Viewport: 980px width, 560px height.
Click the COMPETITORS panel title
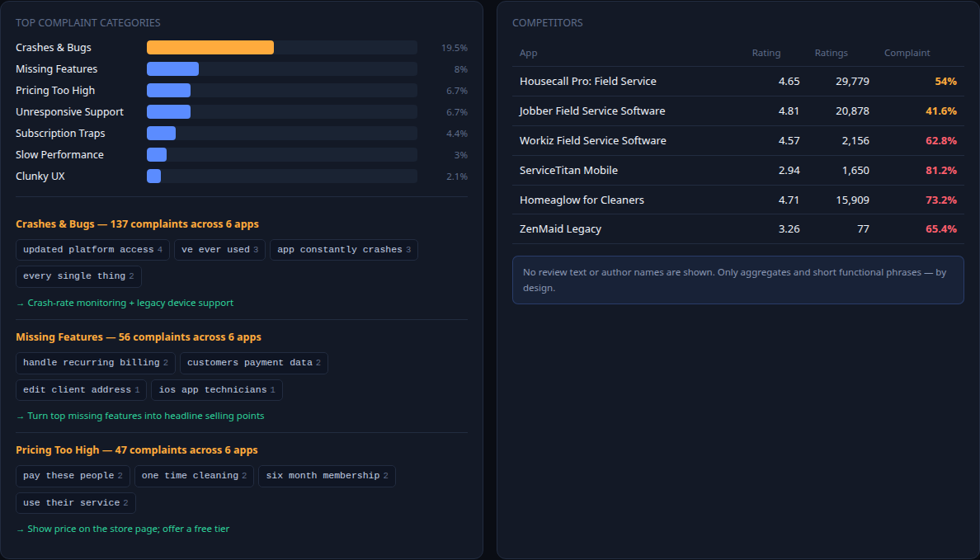pyautogui.click(x=548, y=23)
